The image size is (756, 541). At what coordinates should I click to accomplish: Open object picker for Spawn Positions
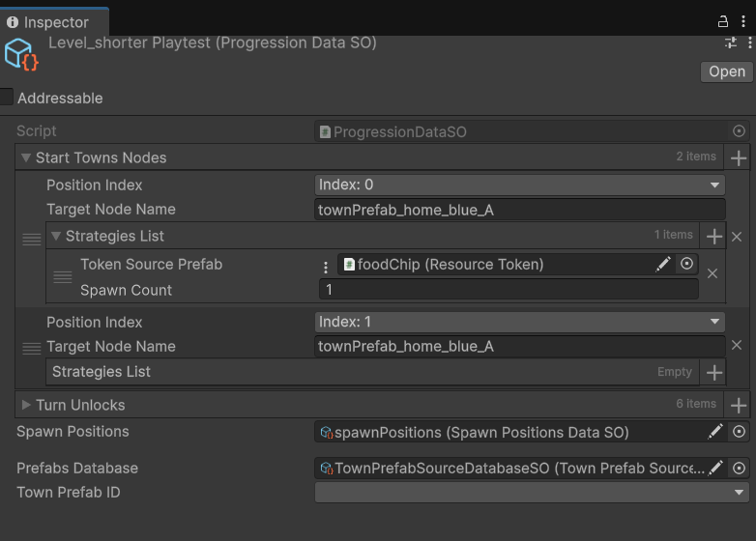(x=739, y=432)
